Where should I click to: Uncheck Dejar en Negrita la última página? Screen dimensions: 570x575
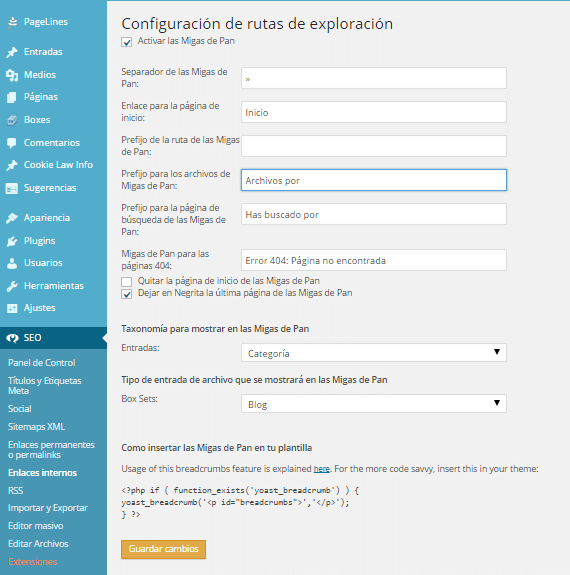[127, 294]
